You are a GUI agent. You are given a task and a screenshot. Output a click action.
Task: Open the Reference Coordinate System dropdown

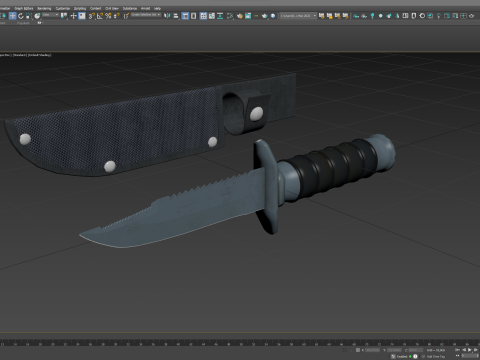(51, 15)
